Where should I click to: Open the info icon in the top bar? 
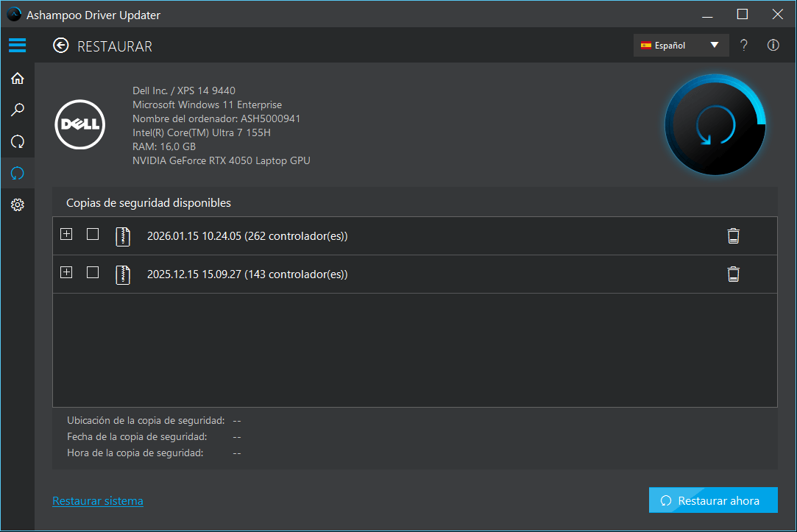tap(773, 45)
